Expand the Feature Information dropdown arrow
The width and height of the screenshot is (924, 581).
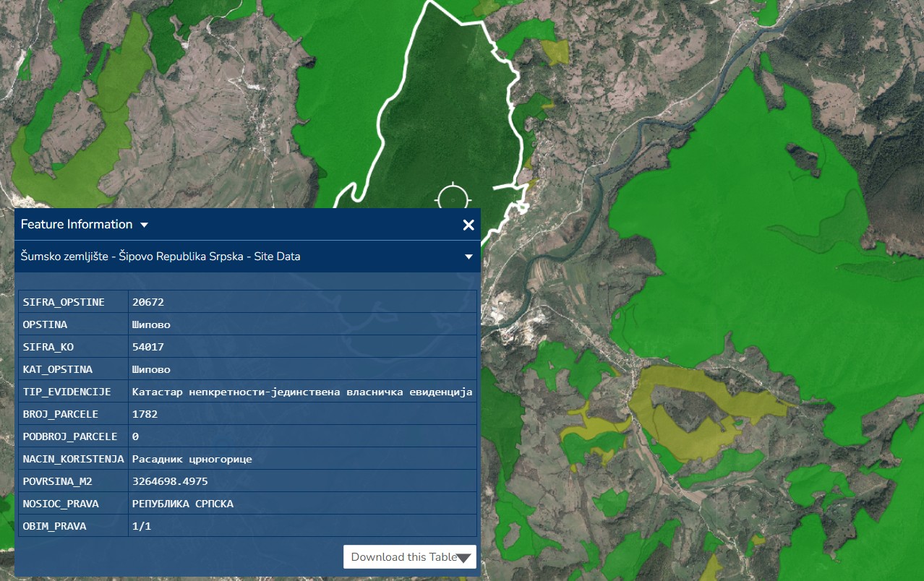(x=145, y=225)
